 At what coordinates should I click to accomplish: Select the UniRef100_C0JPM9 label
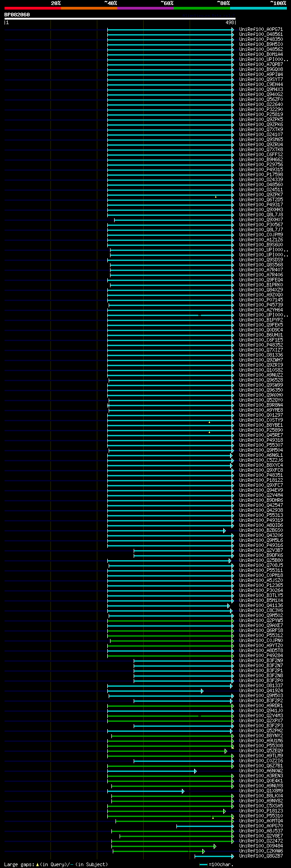tap(261, 235)
